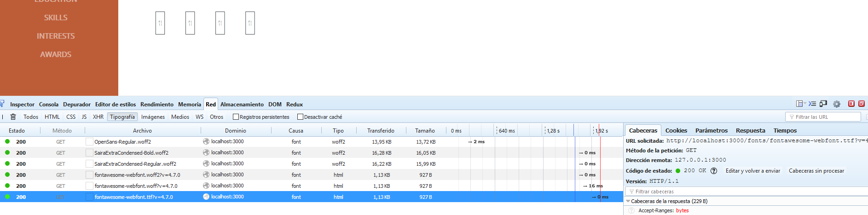This screenshot has height=215, width=868.
Task: Toggle JS request filter
Action: click(84, 117)
